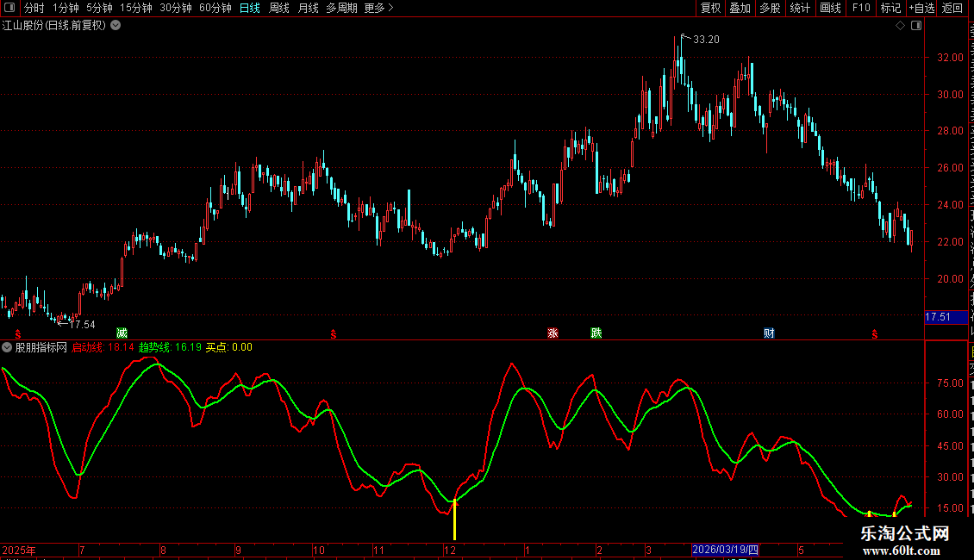Open the 多周期 multi-period view
The image size is (974, 560).
coord(341,8)
